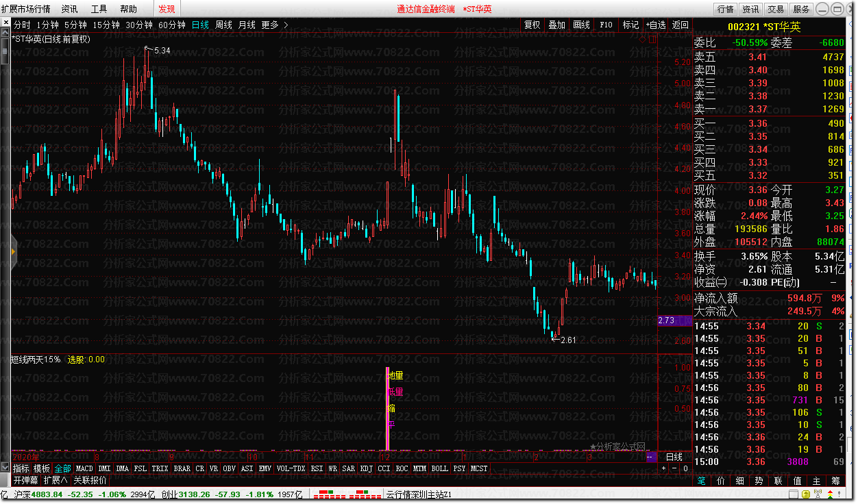Image resolution: width=858 pixels, height=504 pixels.
Task: Click the 日线 label beside time axis
Action: pos(674,457)
